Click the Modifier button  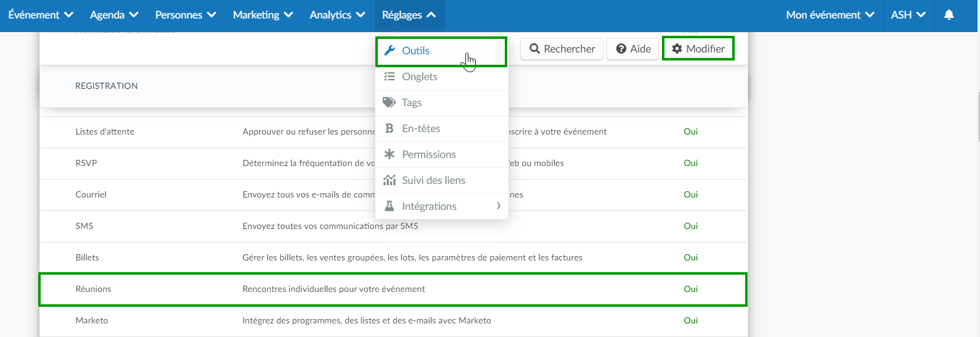(698, 49)
